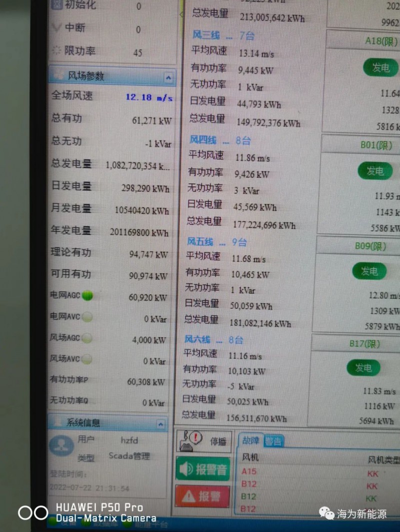
Task: Toggle the 电网AGC indicator
Action: pyautogui.click(x=87, y=296)
